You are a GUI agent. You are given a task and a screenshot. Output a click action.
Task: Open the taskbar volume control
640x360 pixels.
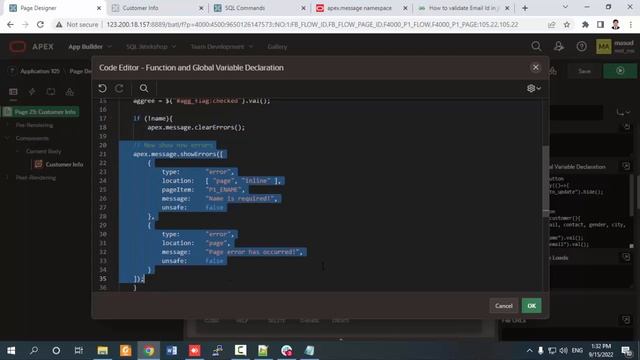[564, 351]
